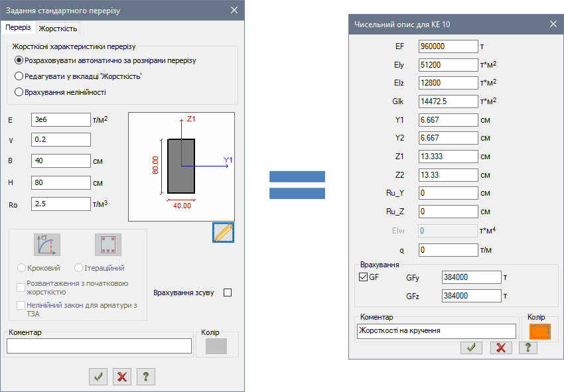Enable 'Врахування зсуву' checkbox
The image size is (564, 392).
tap(228, 293)
